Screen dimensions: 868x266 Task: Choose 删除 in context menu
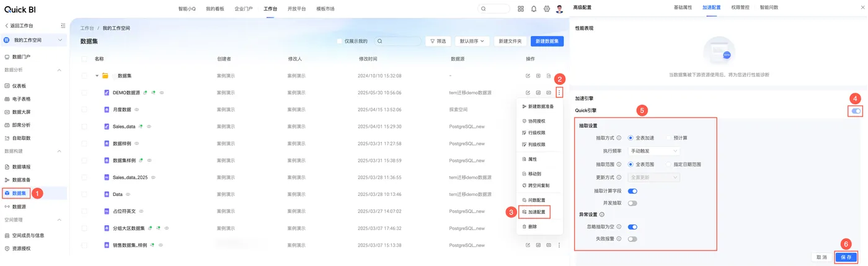pos(532,227)
